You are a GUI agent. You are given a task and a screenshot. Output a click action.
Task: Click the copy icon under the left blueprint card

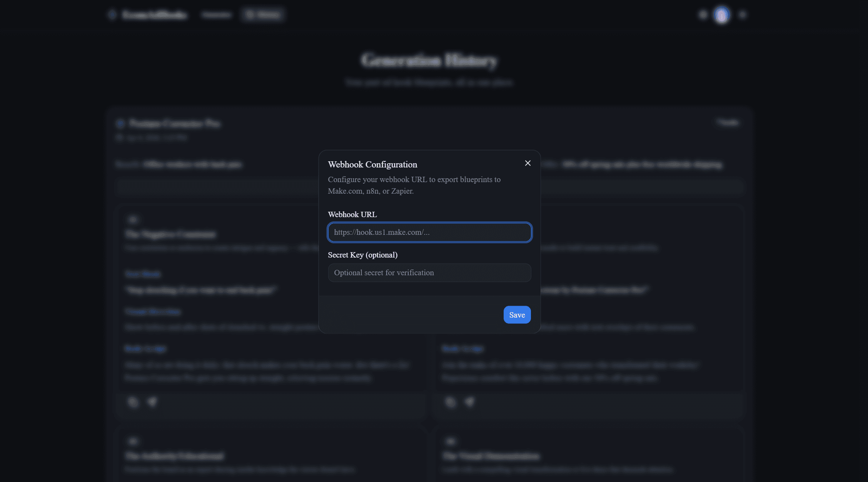(133, 402)
